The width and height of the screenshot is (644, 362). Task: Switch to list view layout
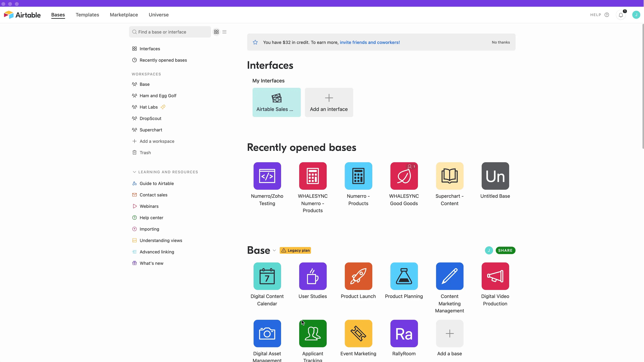tap(224, 32)
